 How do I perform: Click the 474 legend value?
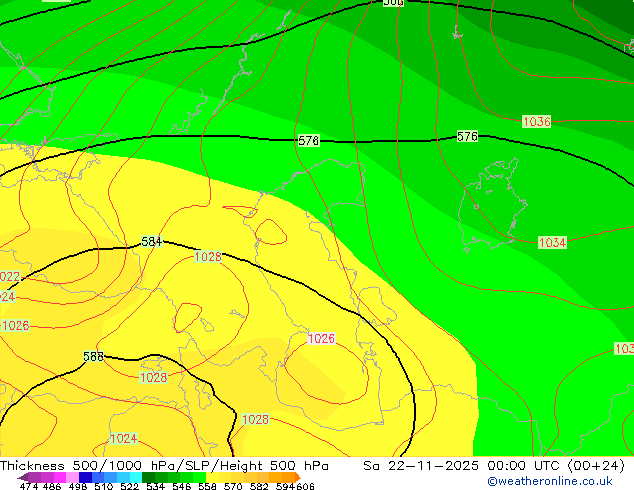coord(29,486)
